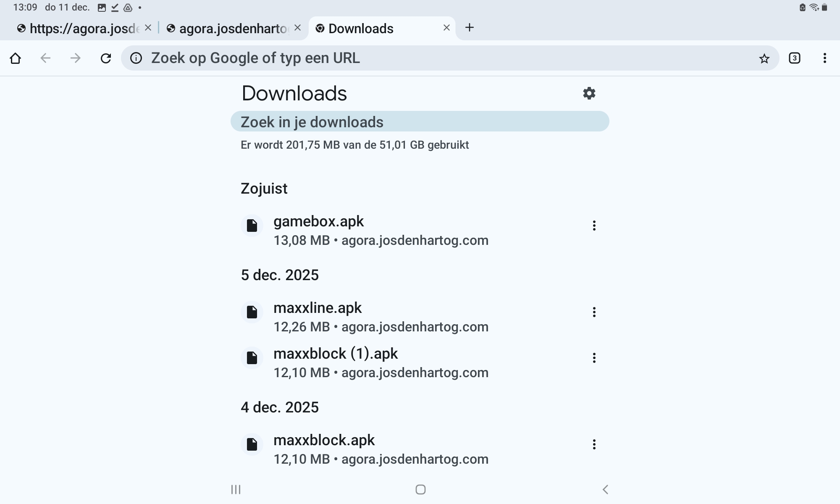The image size is (840, 504).
Task: Open more options for gamebox.apk
Action: 594,226
